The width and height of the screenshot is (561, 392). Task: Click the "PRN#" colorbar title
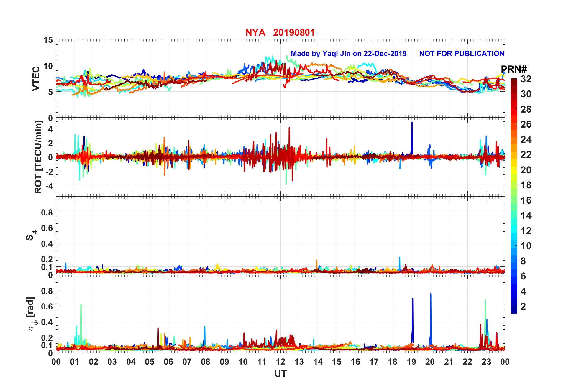coord(514,69)
